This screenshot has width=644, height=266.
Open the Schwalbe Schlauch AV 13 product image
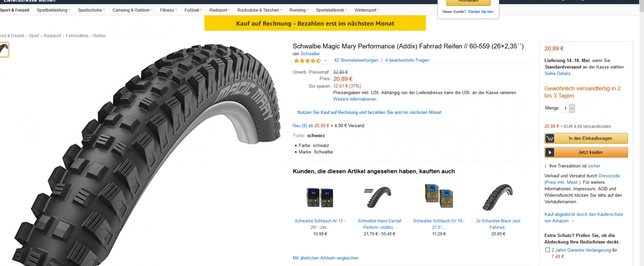click(320, 198)
